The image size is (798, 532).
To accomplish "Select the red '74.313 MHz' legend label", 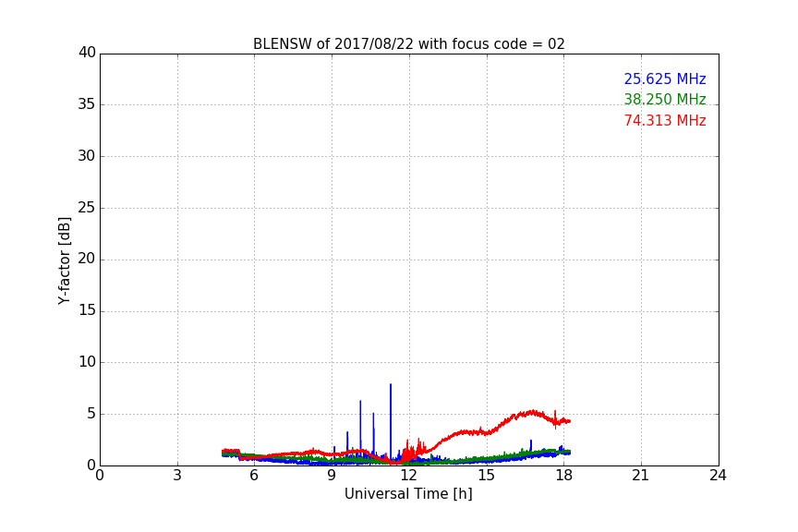I will [x=665, y=121].
